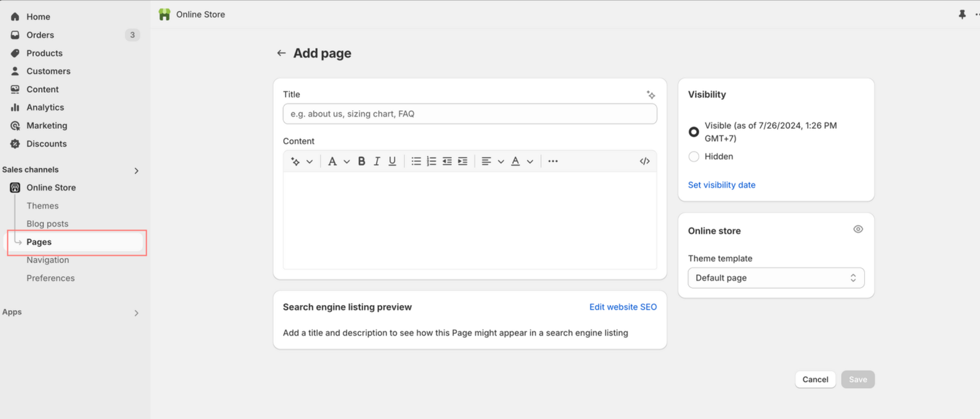Click the Content icon in sidebar
This screenshot has width=980, height=419.
tap(15, 89)
